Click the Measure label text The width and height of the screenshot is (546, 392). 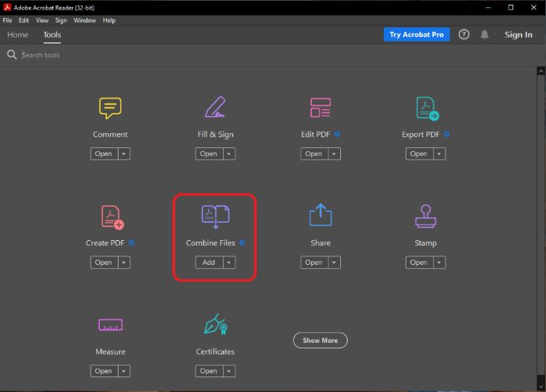tap(111, 351)
